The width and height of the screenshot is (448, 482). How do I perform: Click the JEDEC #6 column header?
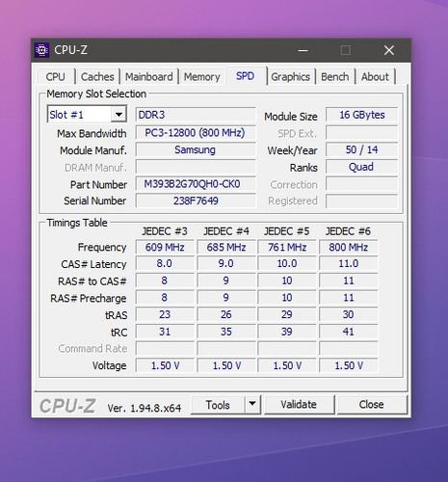(348, 231)
